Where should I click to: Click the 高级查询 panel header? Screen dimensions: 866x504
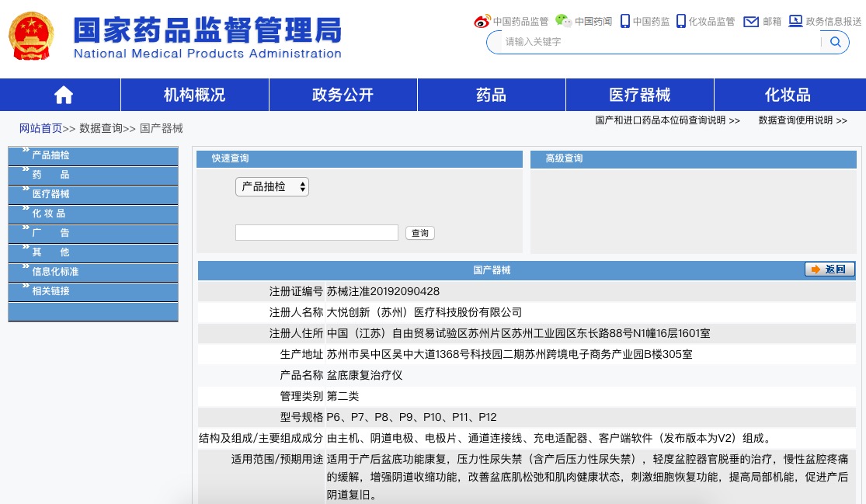click(693, 159)
